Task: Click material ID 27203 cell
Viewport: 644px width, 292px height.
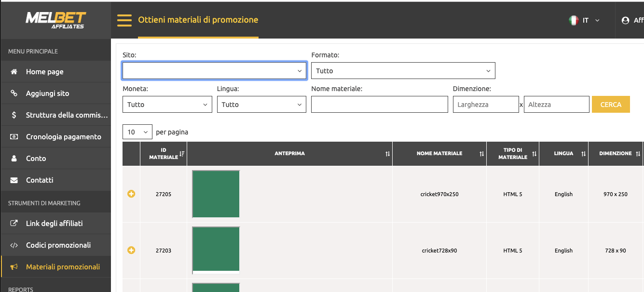Action: pos(164,251)
